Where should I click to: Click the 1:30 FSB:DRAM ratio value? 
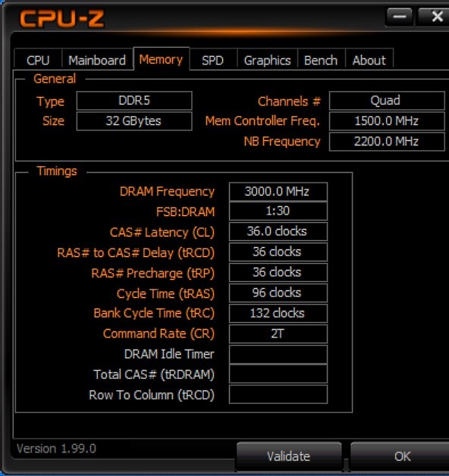[x=278, y=211]
